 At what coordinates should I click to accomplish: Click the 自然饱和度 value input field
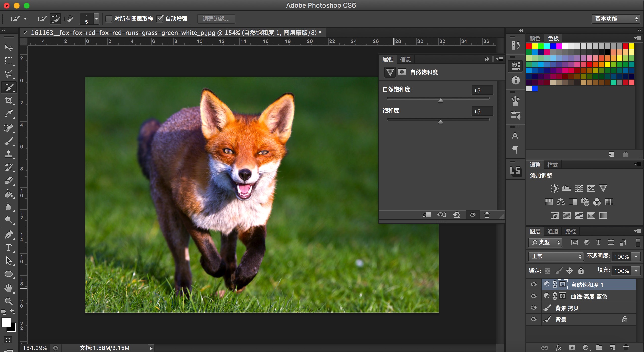[482, 90]
